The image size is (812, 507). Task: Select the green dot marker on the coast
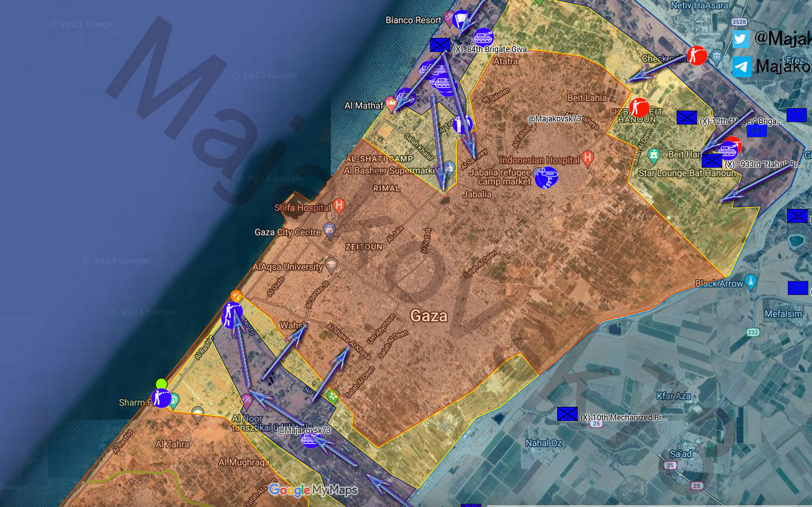point(161,384)
